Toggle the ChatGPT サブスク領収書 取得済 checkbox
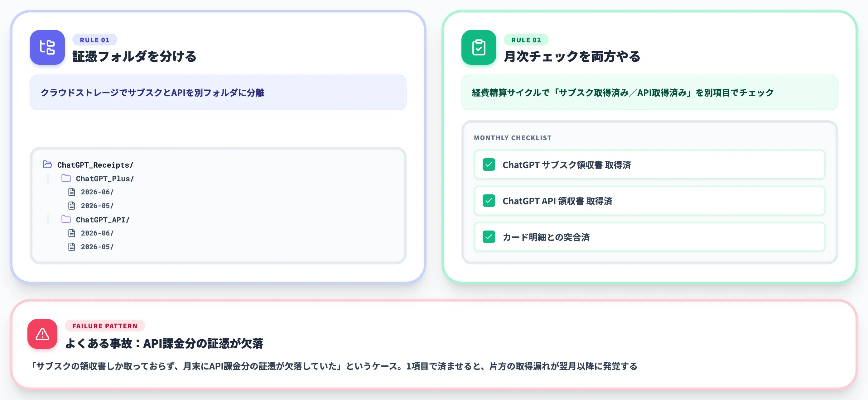This screenshot has height=400, width=868. pos(489,165)
